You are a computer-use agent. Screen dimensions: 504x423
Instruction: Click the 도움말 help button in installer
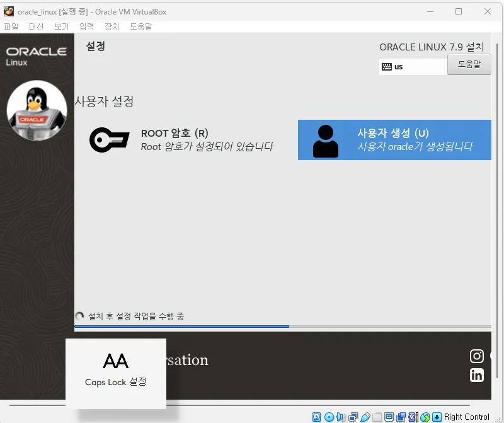(469, 64)
